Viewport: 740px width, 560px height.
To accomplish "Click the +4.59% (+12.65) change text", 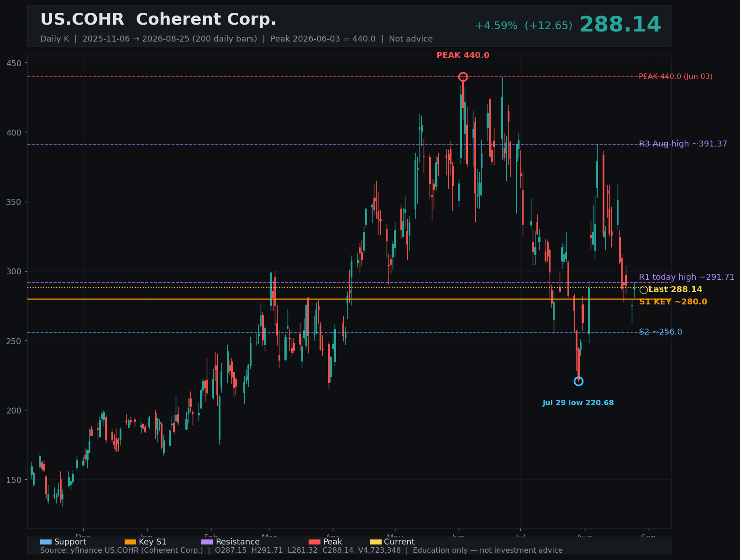I will pyautogui.click(x=524, y=26).
